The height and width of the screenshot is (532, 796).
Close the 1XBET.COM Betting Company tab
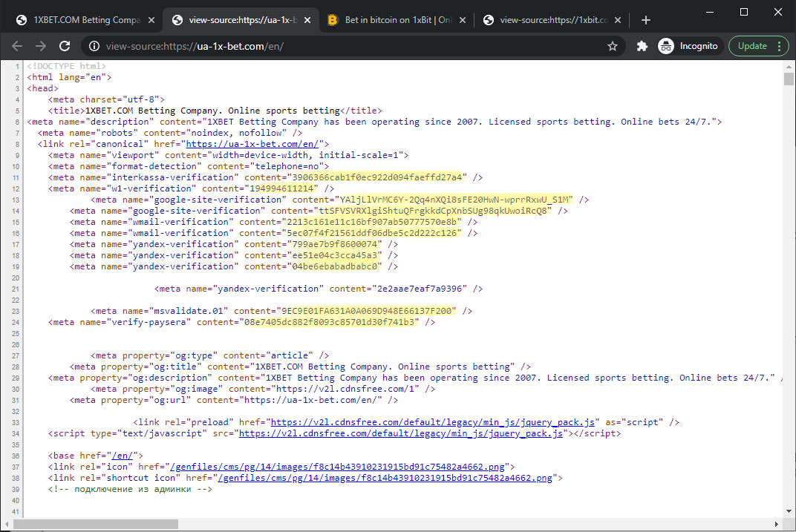151,20
